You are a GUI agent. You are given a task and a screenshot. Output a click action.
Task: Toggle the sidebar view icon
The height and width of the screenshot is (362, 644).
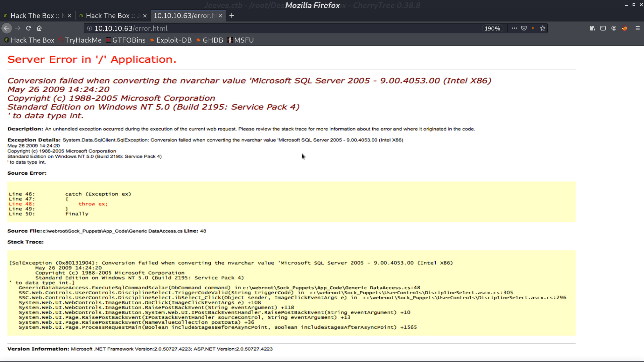603,28
